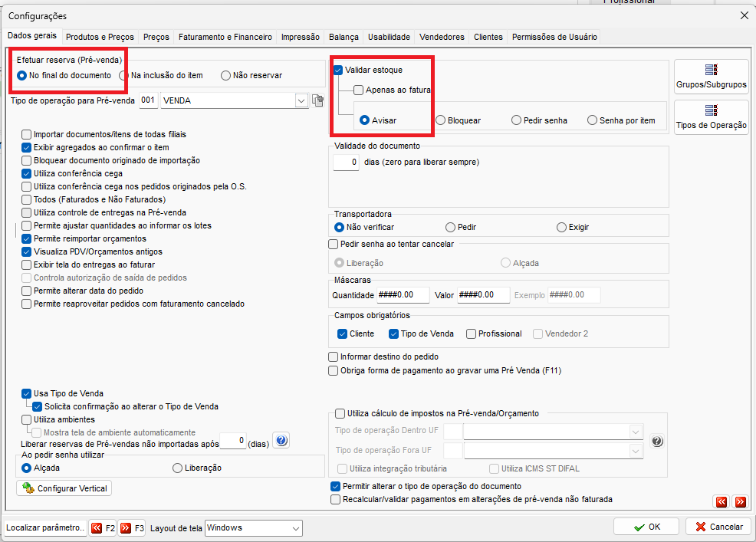756x542 pixels.
Task: Click the blue help icon next to (dias)
Action: pyautogui.click(x=281, y=440)
